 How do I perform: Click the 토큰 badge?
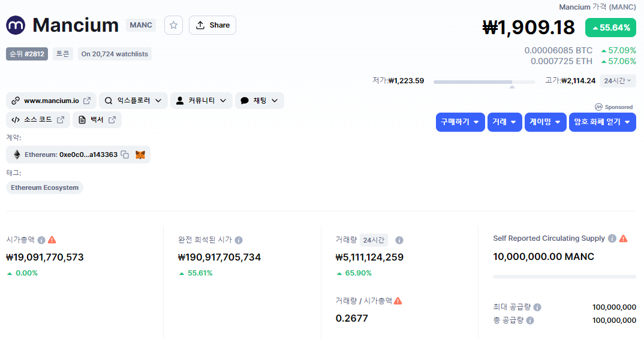coord(63,54)
